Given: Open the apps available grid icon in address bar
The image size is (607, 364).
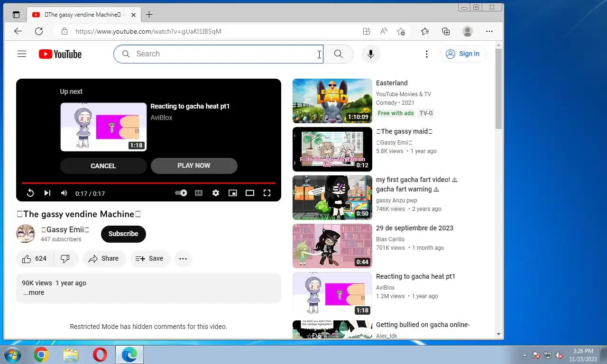Looking at the screenshot, I should pyautogui.click(x=366, y=31).
